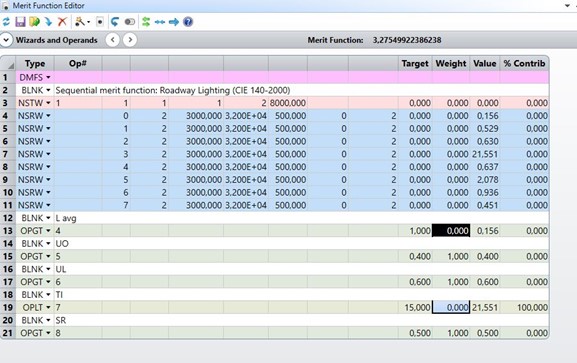Click the page-with-dot toolbar icon
Viewport: 577px width, 363px height.
(100, 22)
